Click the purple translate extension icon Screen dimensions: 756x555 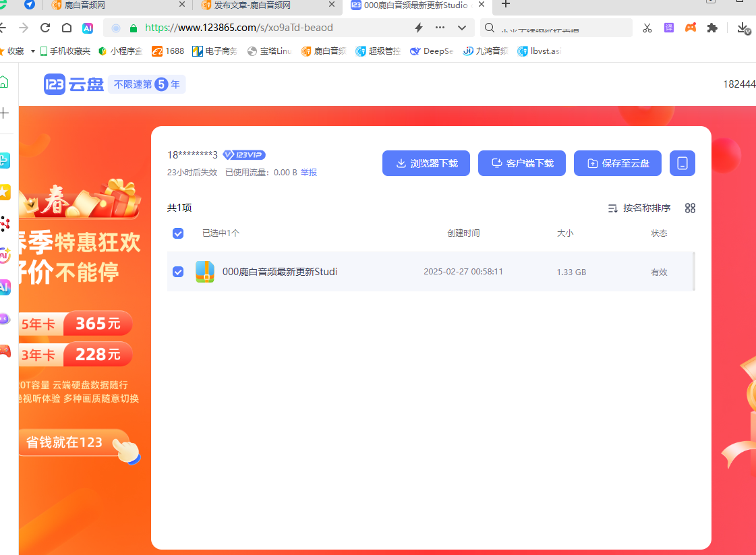[669, 28]
